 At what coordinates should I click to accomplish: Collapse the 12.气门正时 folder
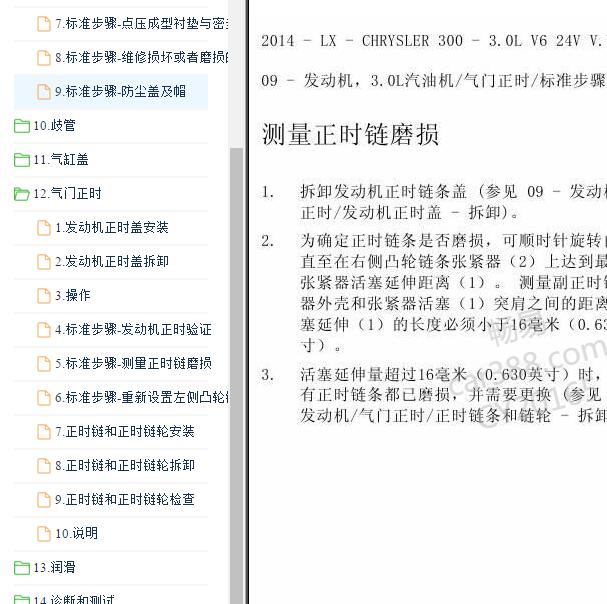[x=67, y=194]
